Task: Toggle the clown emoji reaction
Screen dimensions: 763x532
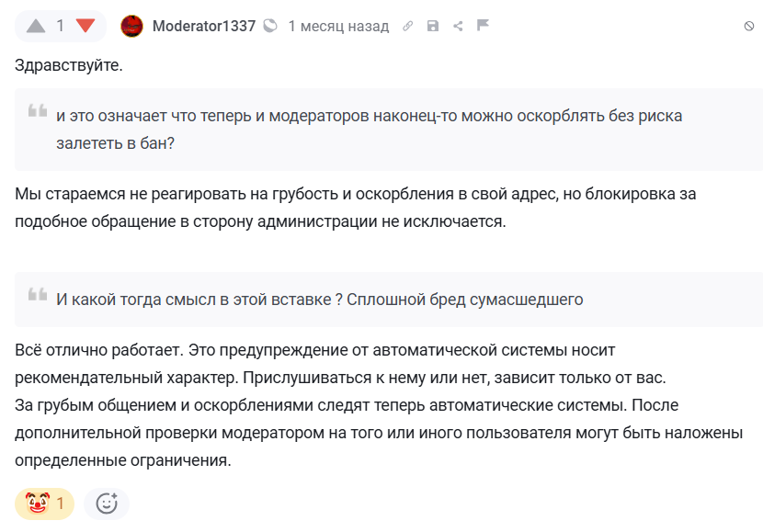Action: [x=44, y=504]
